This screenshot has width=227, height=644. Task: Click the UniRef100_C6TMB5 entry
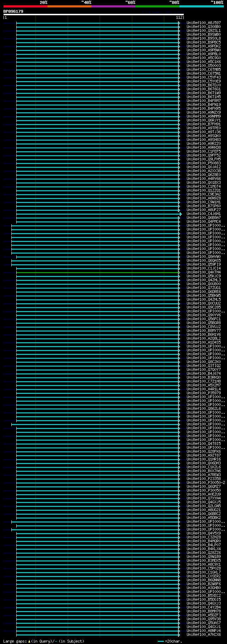pyautogui.click(x=204, y=69)
